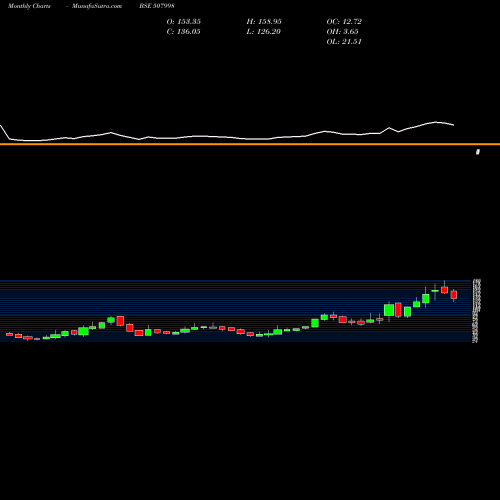
Task: Click the MunafaSutra.com label
Action: tap(97, 6)
